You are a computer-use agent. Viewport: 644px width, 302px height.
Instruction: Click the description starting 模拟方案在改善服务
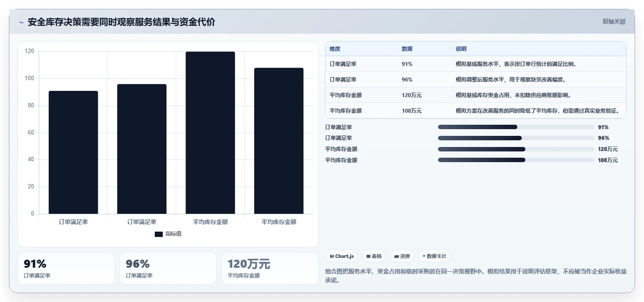pos(538,111)
